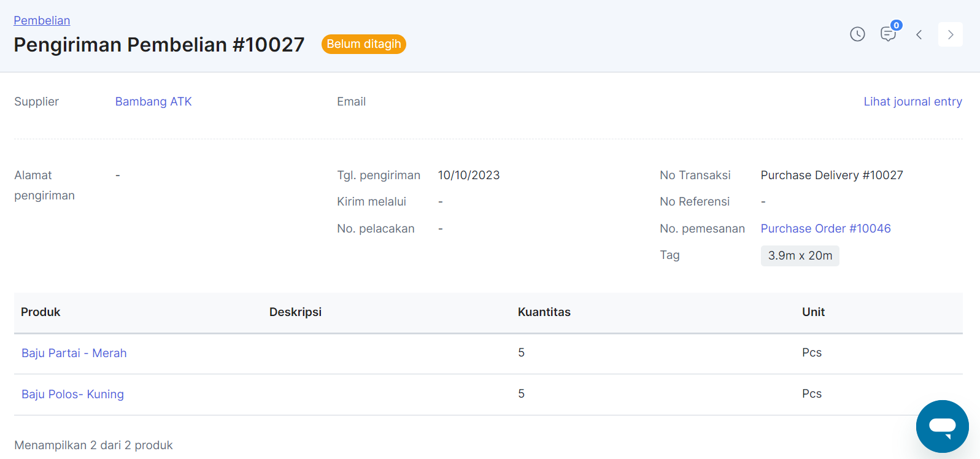Click Menampilkan 2 dari 2 produk text
This screenshot has width=980, height=459.
[x=93, y=445]
